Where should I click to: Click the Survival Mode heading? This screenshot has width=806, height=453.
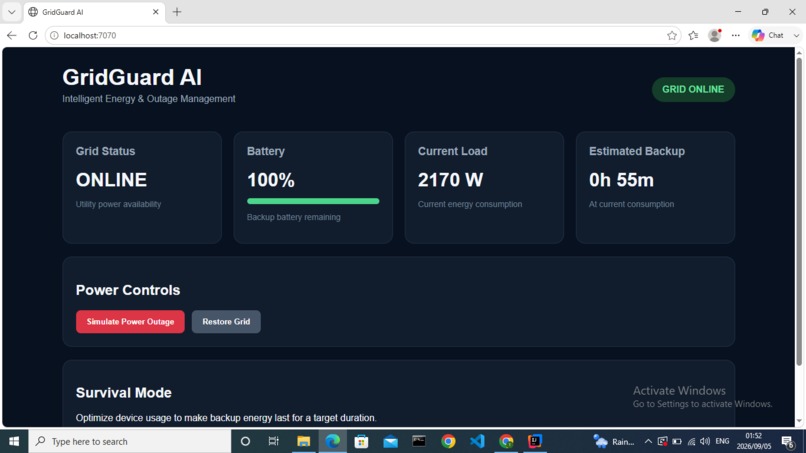pyautogui.click(x=123, y=393)
